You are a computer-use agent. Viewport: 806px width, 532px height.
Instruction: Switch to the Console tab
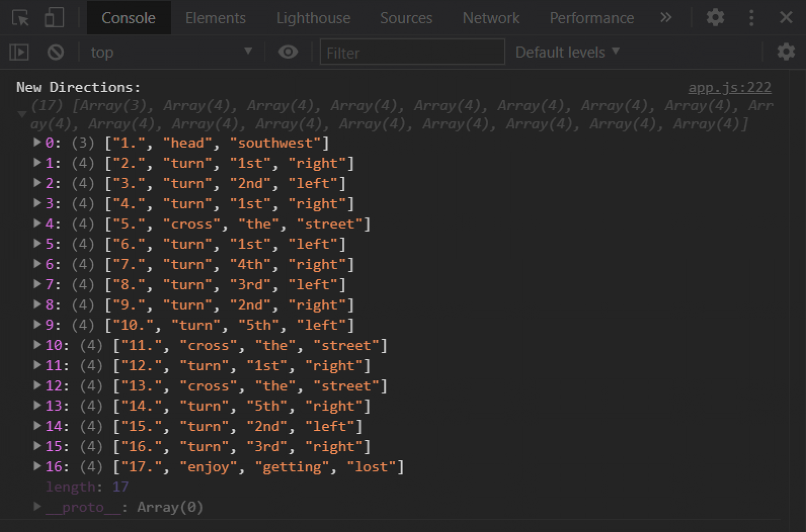(128, 18)
